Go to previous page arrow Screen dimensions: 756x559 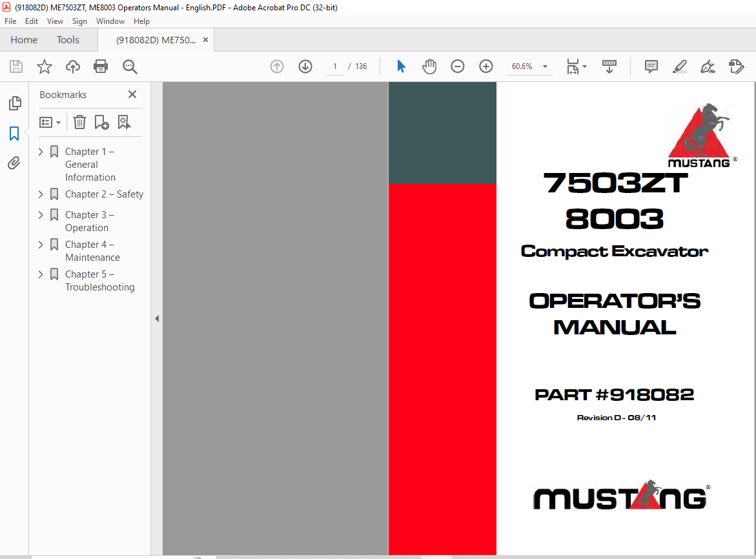(x=277, y=66)
